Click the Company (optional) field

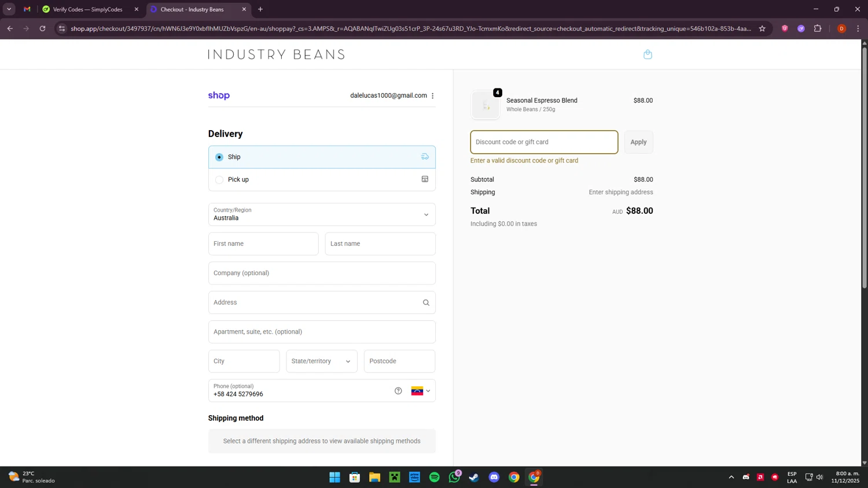click(322, 273)
